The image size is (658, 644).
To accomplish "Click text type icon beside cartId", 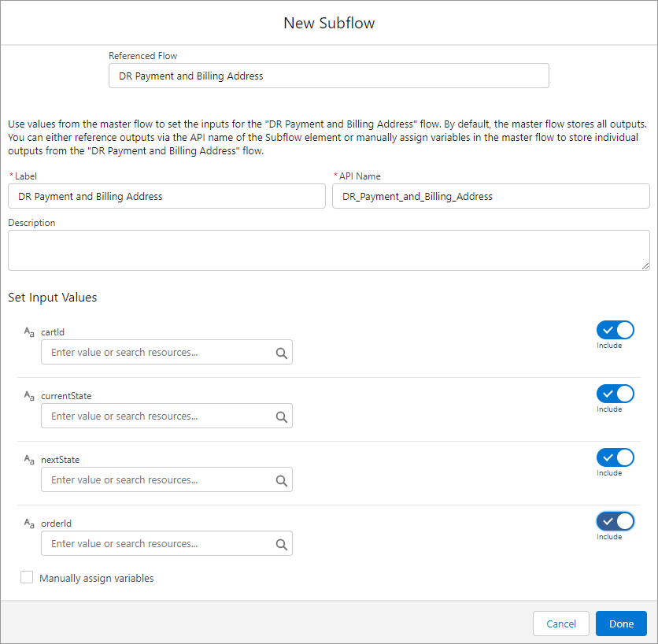I will [29, 332].
